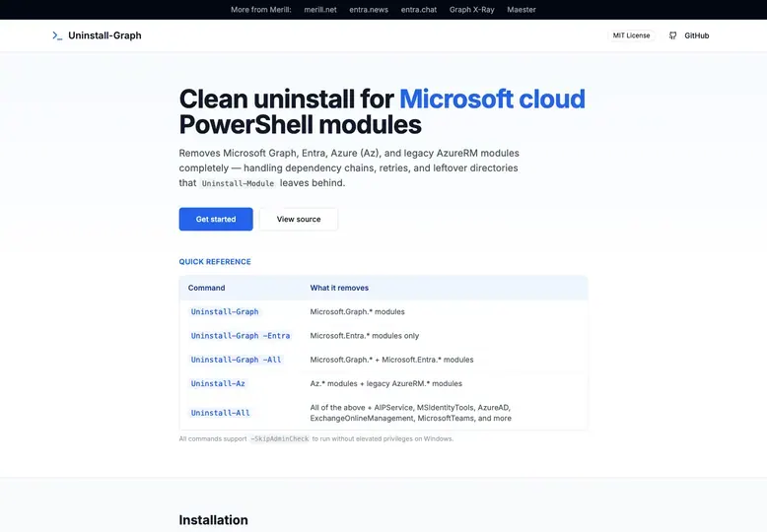Click the Uninstall-Az command
The image size is (767, 532).
pos(218,384)
